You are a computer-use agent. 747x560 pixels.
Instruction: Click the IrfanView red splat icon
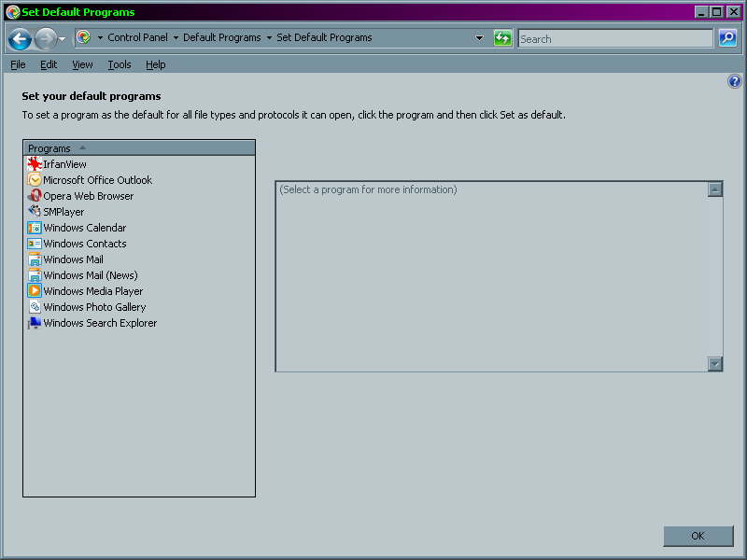[x=35, y=164]
